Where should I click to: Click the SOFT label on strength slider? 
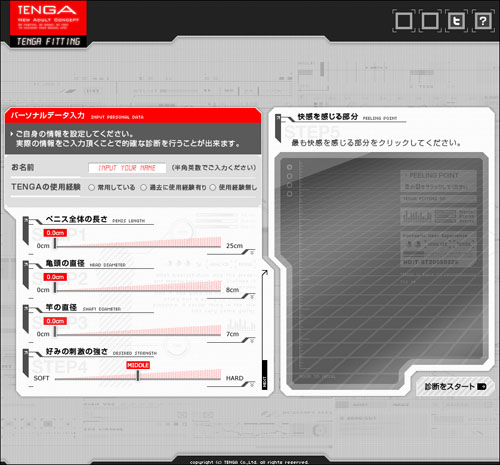(41, 378)
